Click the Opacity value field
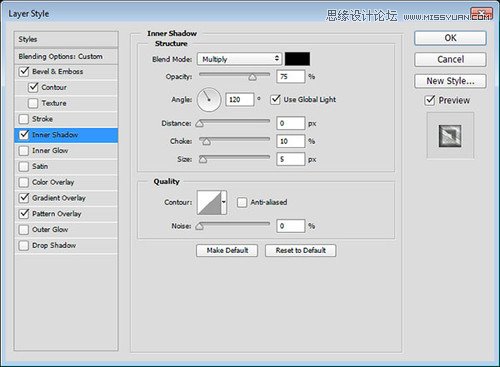The width and height of the screenshot is (500, 367). (291, 77)
